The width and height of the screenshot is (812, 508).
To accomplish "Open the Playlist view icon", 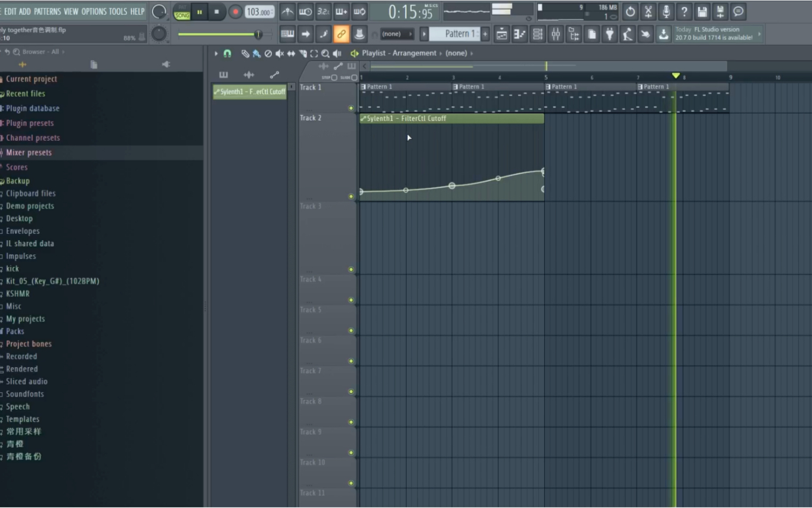I will click(x=502, y=34).
